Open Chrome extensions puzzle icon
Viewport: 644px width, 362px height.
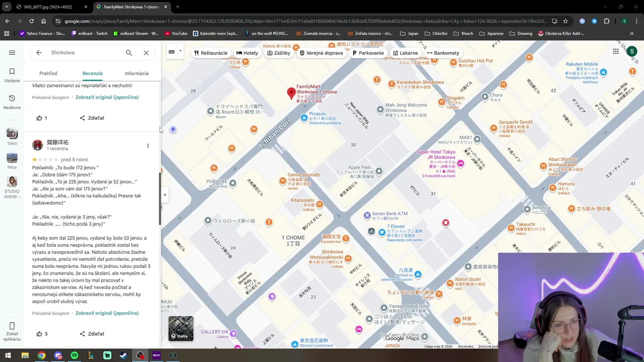point(606,21)
